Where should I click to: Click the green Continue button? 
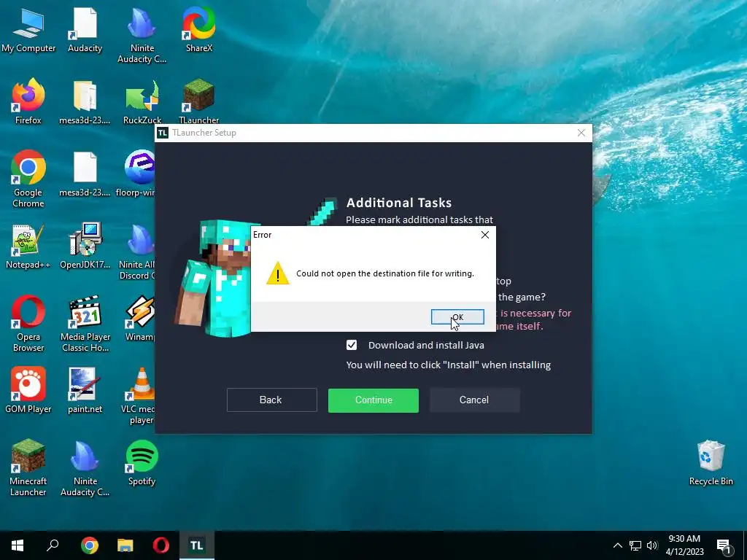pyautogui.click(x=373, y=400)
